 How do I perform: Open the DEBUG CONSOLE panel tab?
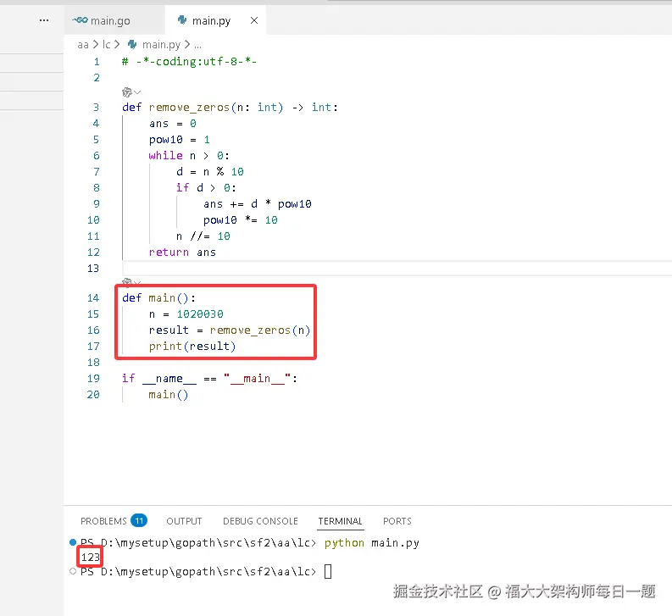[260, 521]
